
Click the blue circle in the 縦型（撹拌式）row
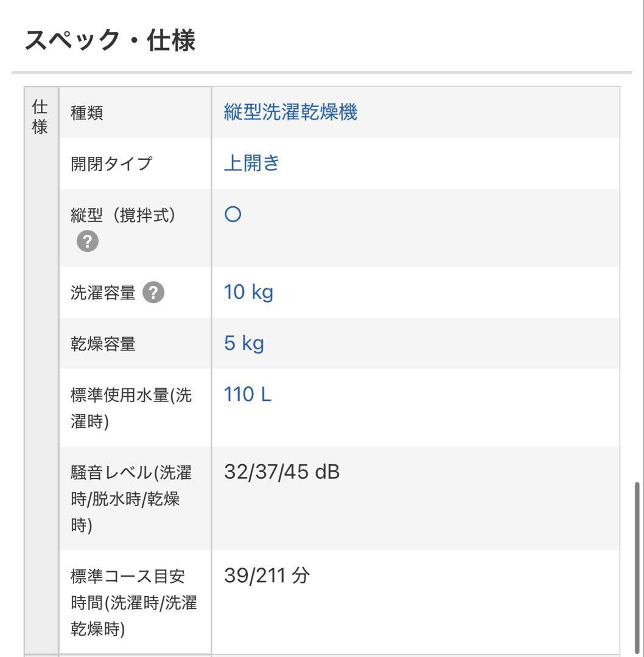tap(233, 215)
